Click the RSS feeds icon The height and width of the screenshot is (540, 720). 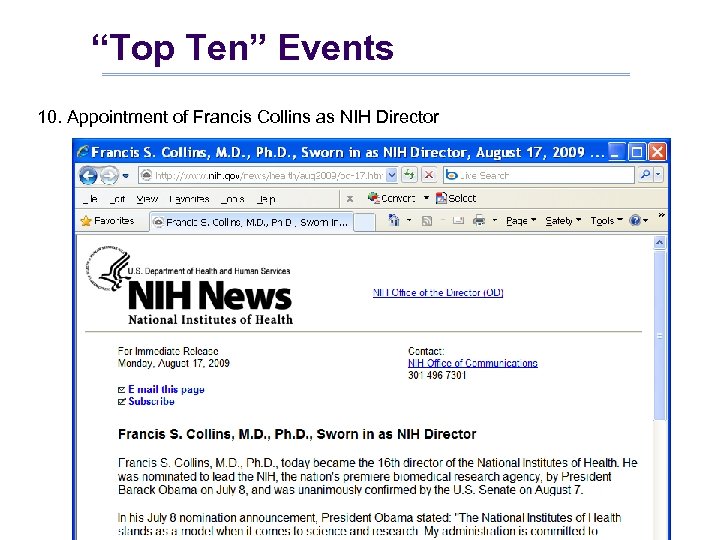427,221
